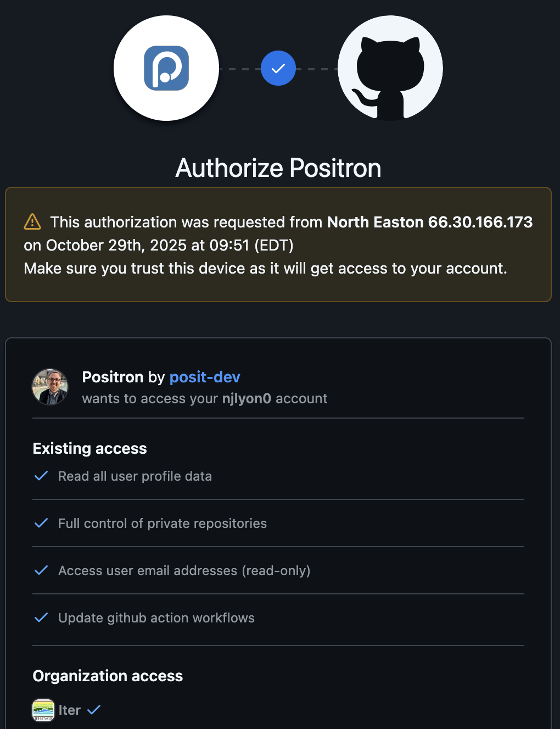
Task: Click the GitHub octocat logo
Action: coord(390,68)
